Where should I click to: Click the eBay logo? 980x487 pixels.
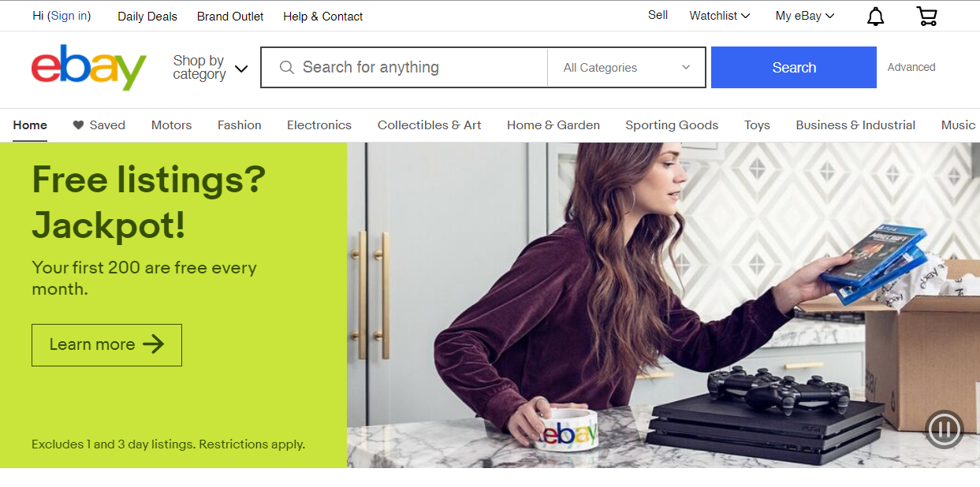89,67
